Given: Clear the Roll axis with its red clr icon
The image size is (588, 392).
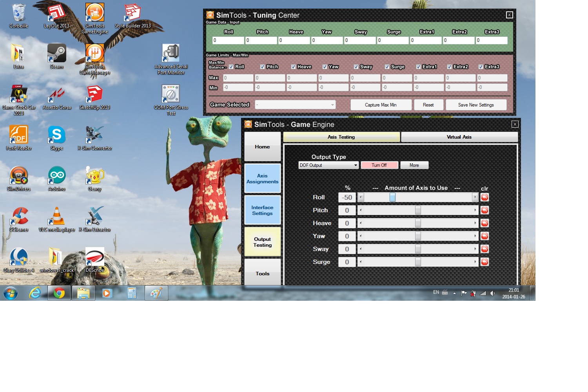Looking at the screenshot, I should pyautogui.click(x=485, y=197).
